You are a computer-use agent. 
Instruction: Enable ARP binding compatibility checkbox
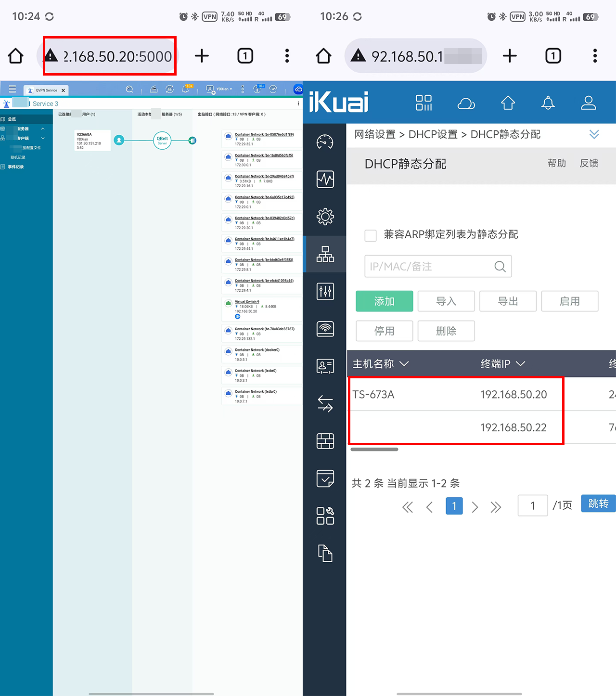(x=371, y=235)
